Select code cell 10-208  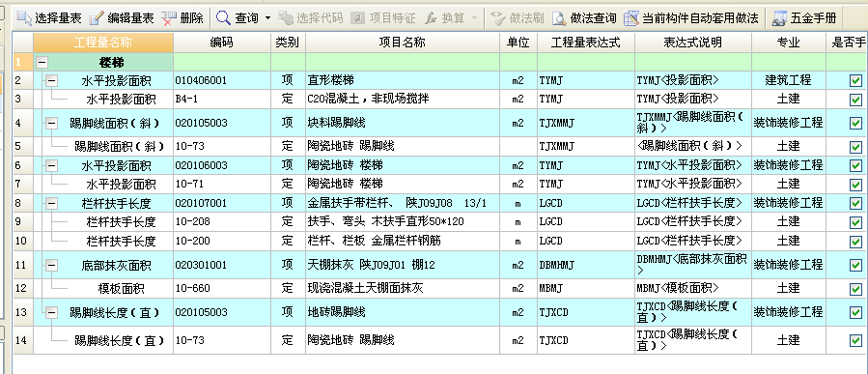pos(222,222)
